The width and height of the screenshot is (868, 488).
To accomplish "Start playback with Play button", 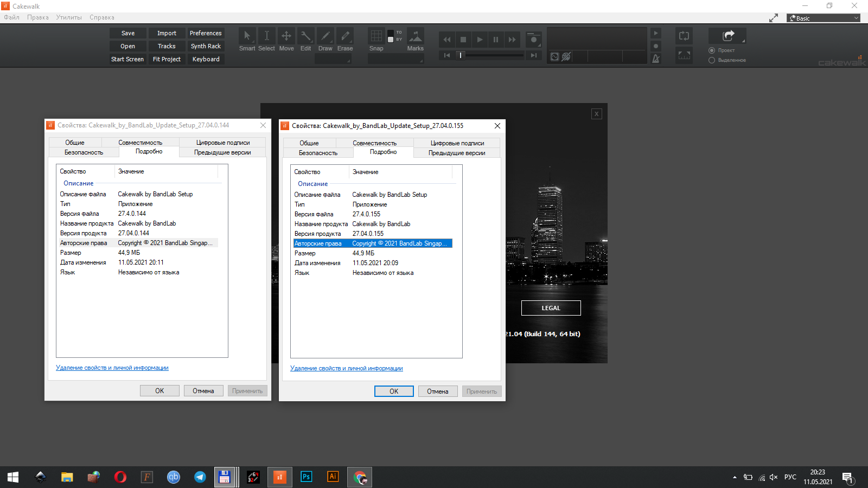I will point(480,40).
